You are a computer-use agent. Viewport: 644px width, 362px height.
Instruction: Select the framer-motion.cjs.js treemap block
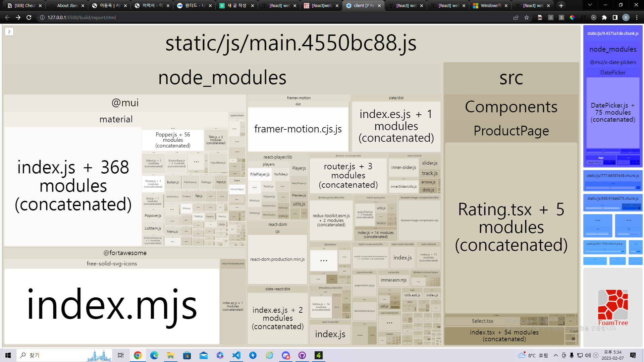298,129
